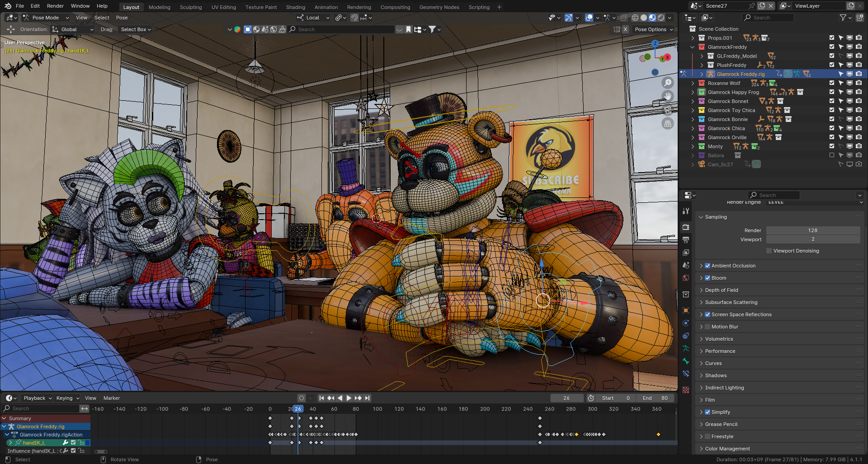Screen dimensions: 868x464
Task: Switch to the Geometry Nodes workspace tab
Action: (x=439, y=7)
